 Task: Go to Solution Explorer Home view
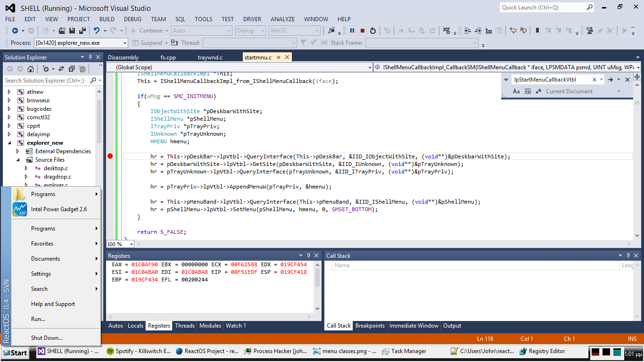click(31, 69)
